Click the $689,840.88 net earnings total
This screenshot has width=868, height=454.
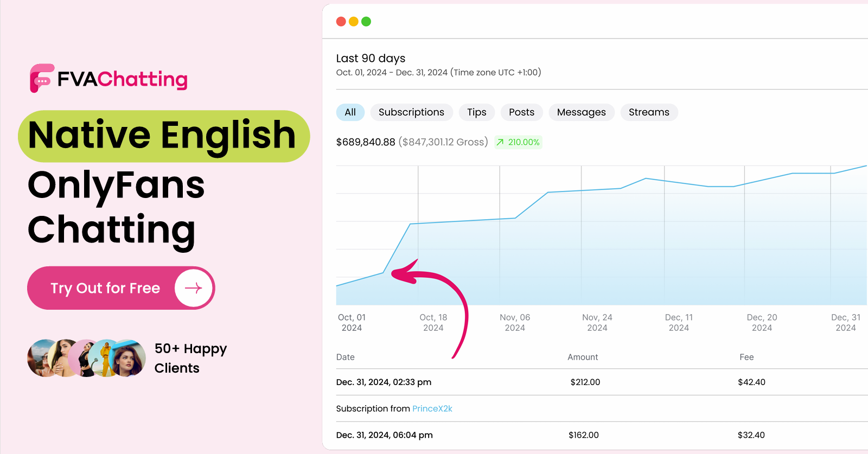point(366,142)
